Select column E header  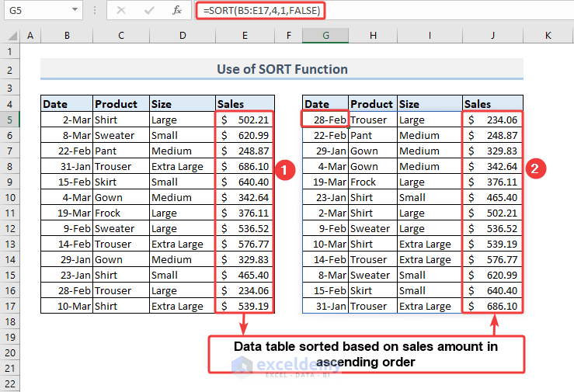coord(245,36)
